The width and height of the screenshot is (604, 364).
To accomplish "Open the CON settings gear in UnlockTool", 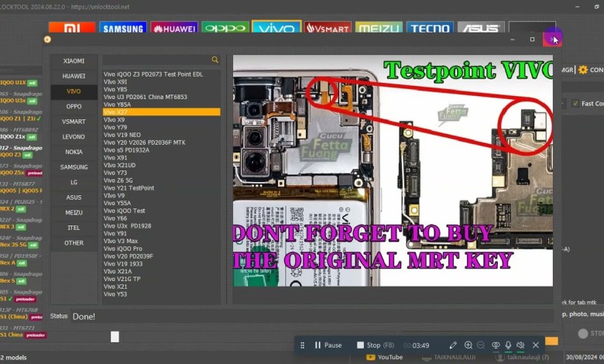I will pyautogui.click(x=583, y=70).
